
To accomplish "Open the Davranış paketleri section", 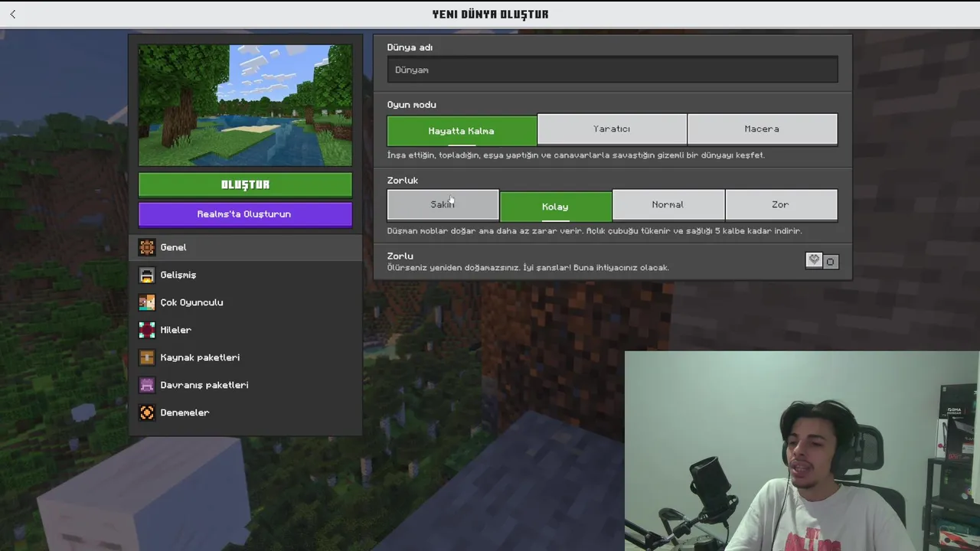I will (246, 385).
